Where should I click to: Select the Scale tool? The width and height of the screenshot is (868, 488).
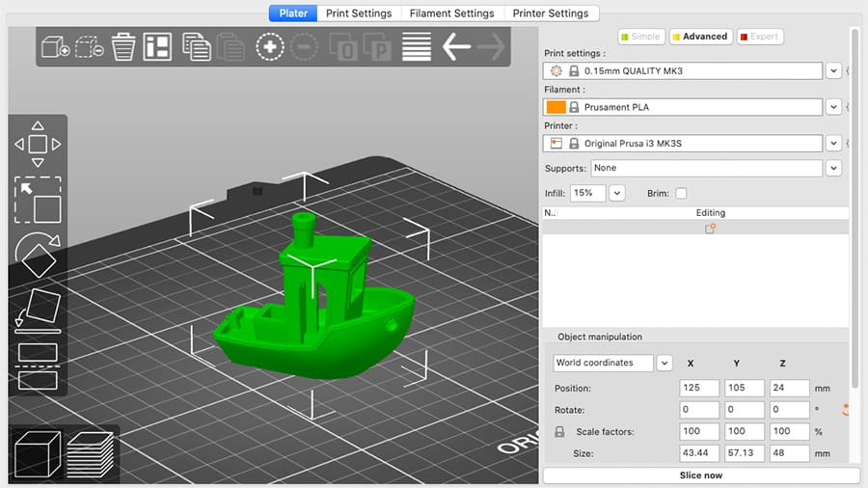click(38, 200)
